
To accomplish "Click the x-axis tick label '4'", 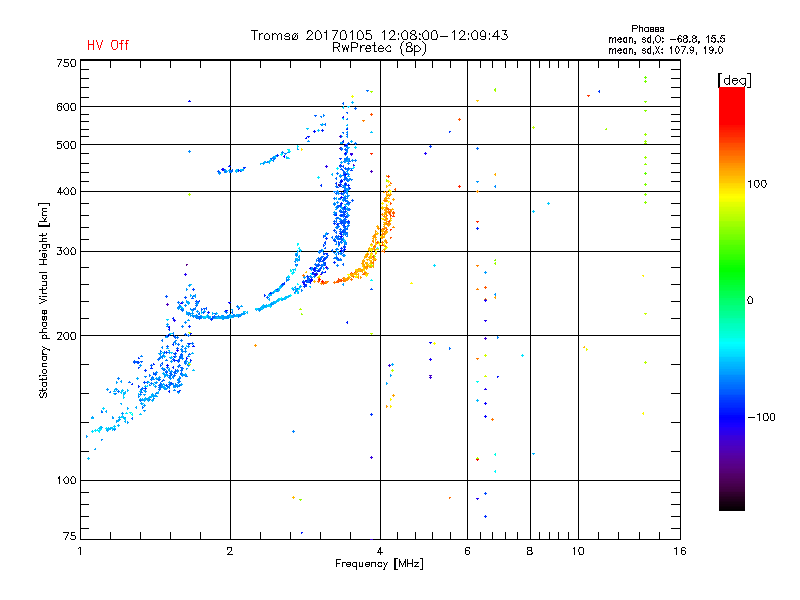I will coord(380,551).
